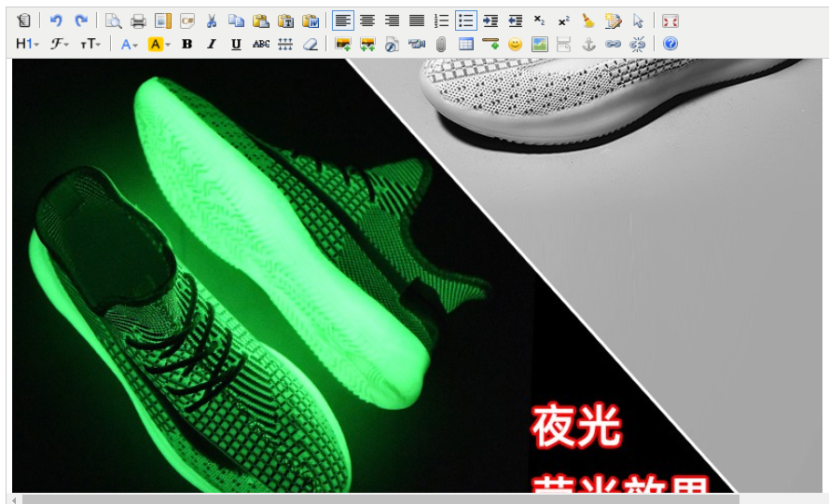This screenshot has height=504, width=829.
Task: Insert a horizontal rule
Action: click(x=490, y=44)
